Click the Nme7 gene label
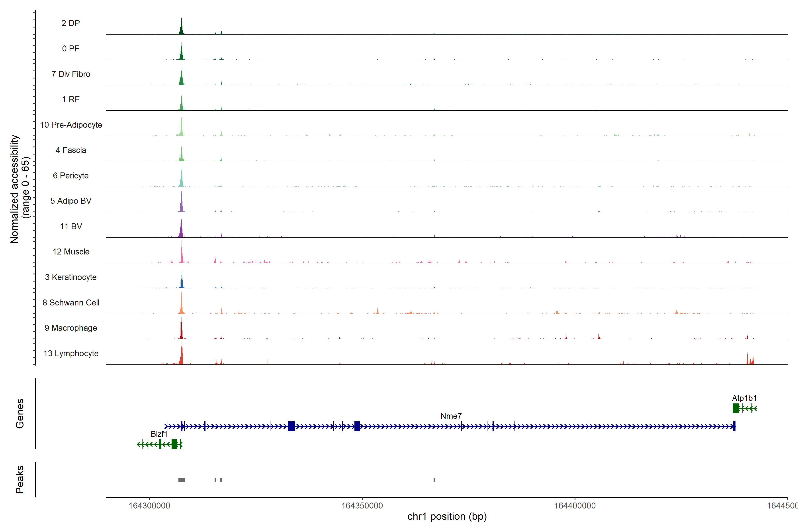Image resolution: width=798 pixels, height=532 pixels. 451,416
